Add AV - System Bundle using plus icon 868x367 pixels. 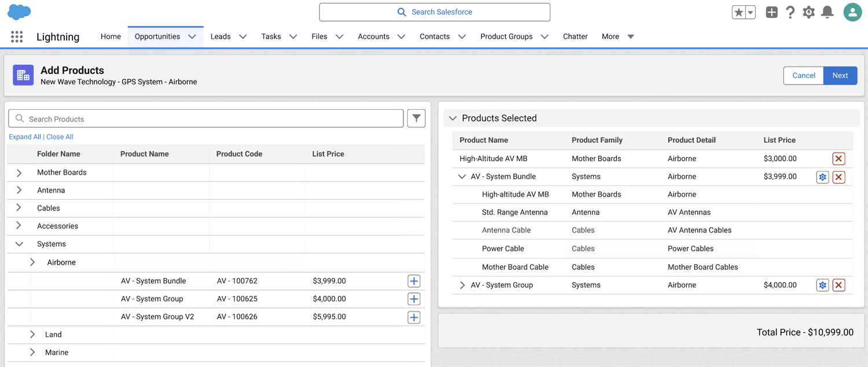pos(414,281)
